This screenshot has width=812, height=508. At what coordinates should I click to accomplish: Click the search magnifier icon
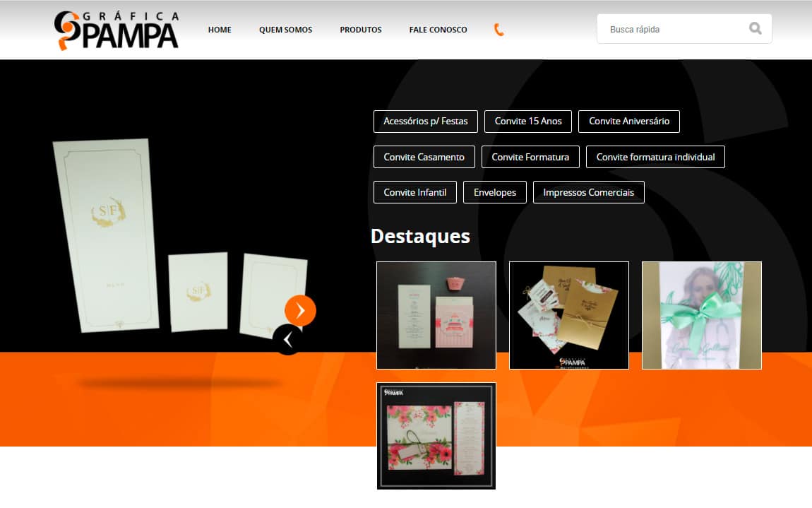pyautogui.click(x=755, y=28)
